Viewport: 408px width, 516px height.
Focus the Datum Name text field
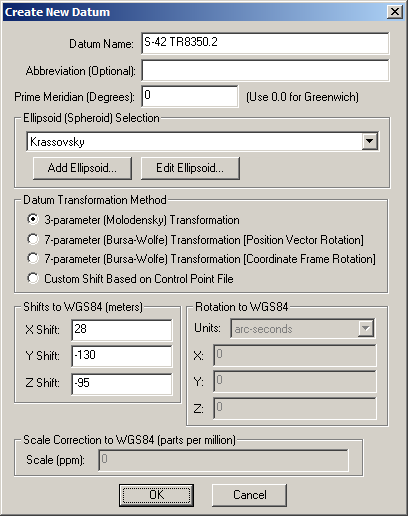265,43
